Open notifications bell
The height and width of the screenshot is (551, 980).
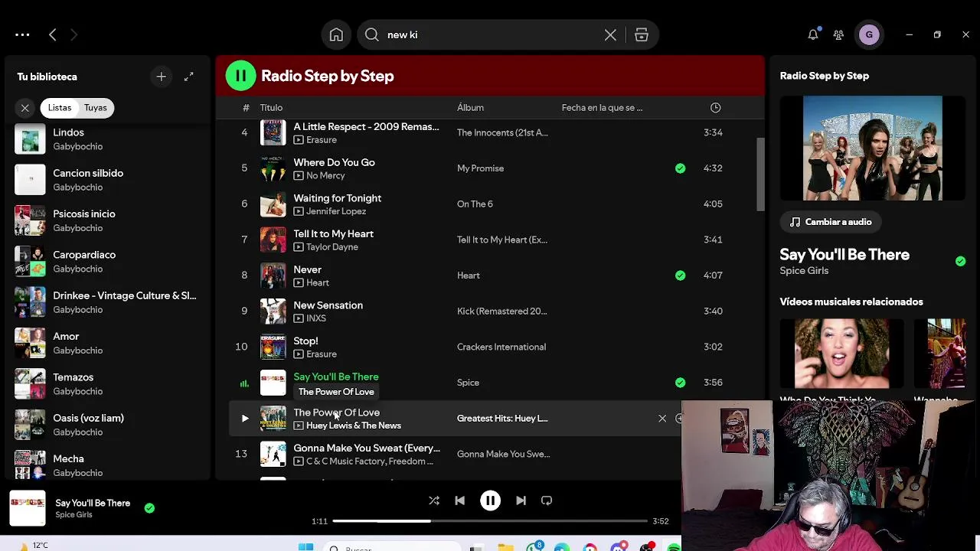pyautogui.click(x=813, y=34)
